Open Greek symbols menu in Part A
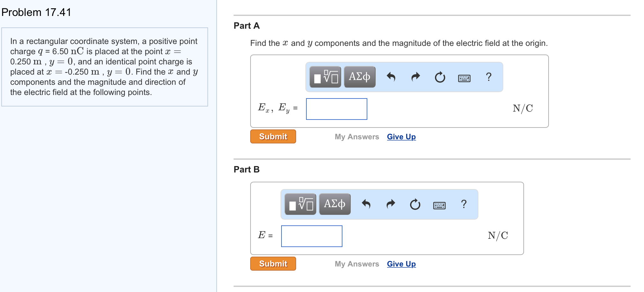Viewport: 644px width, 292px height. (360, 77)
